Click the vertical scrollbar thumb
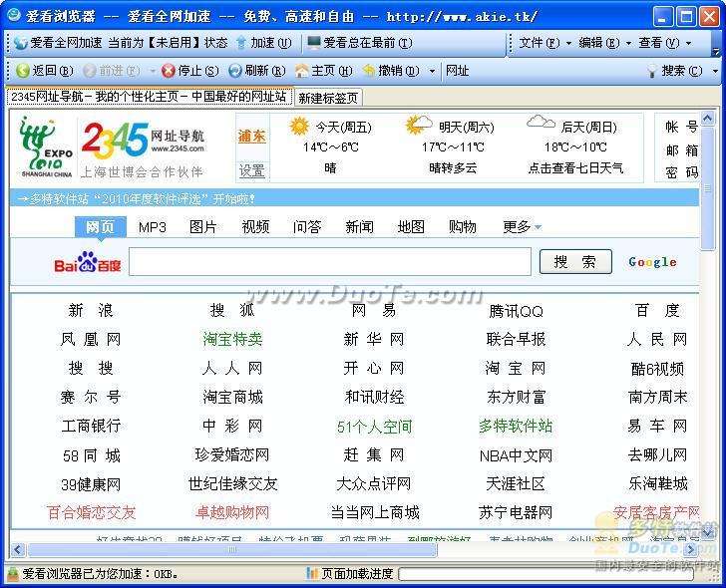 [x=707, y=188]
